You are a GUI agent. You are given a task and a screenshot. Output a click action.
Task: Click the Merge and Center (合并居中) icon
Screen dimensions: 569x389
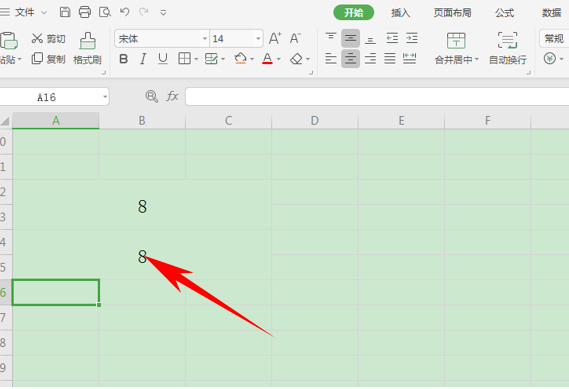coord(457,49)
